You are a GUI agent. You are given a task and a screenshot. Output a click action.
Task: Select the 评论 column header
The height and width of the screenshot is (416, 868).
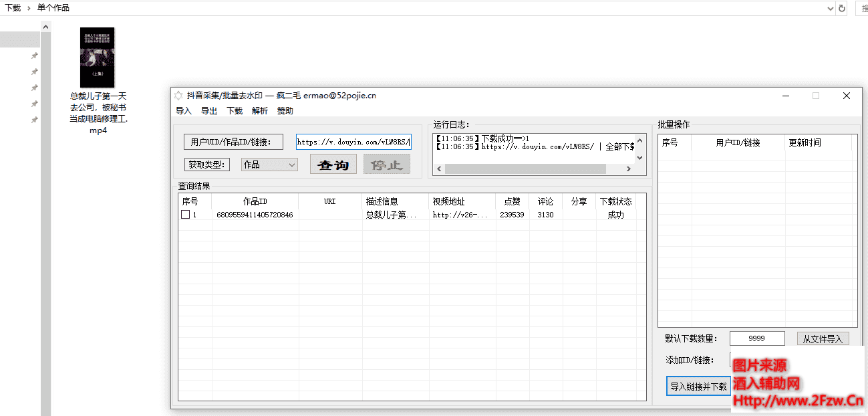point(545,201)
